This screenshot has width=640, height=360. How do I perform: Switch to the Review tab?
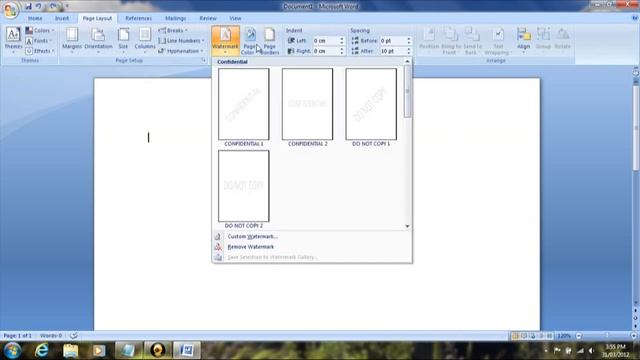(x=208, y=18)
